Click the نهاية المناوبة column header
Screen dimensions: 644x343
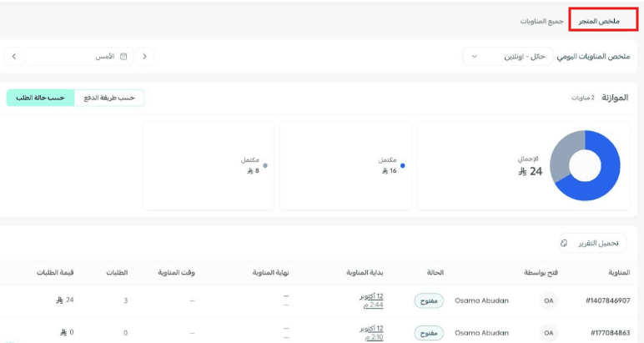tap(270, 272)
